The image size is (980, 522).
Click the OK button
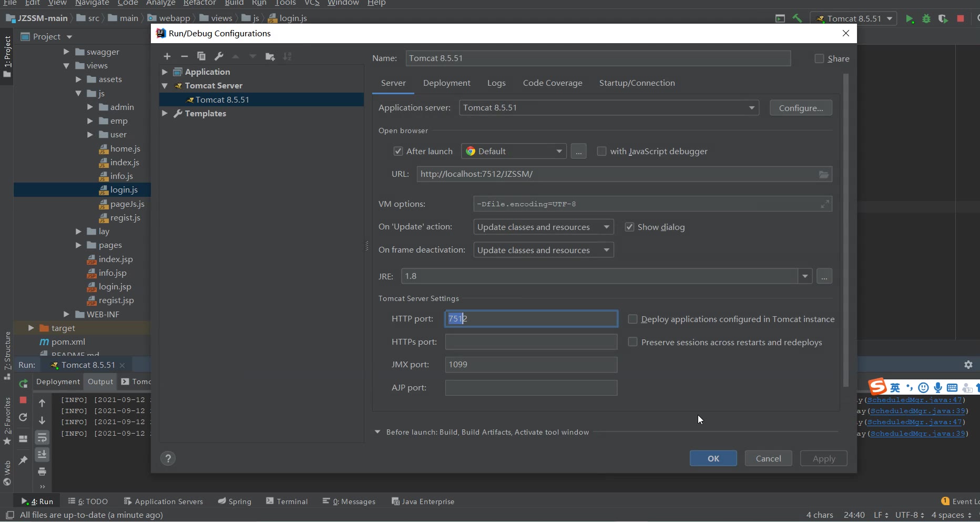(x=713, y=458)
